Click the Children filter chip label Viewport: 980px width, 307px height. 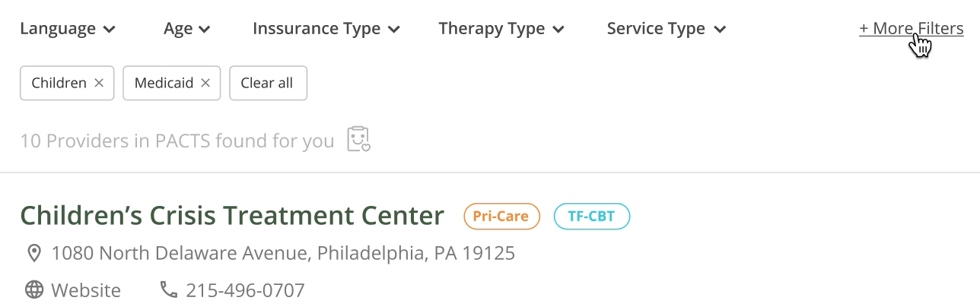59,84
